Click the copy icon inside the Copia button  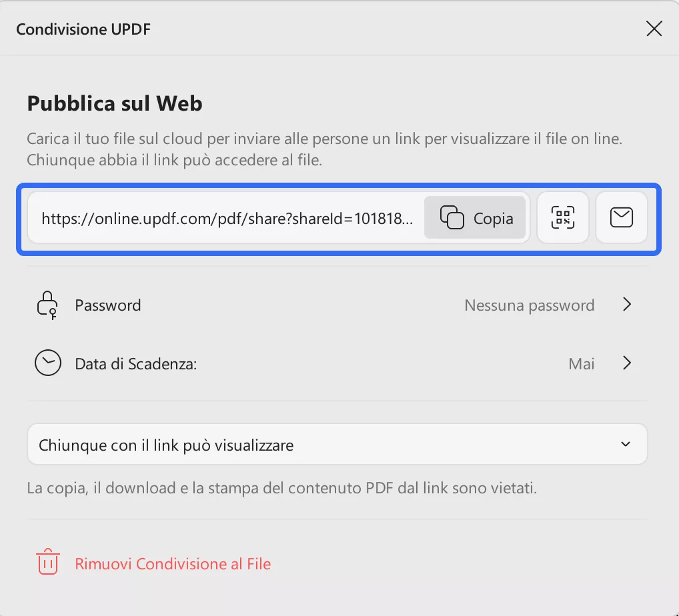[452, 217]
